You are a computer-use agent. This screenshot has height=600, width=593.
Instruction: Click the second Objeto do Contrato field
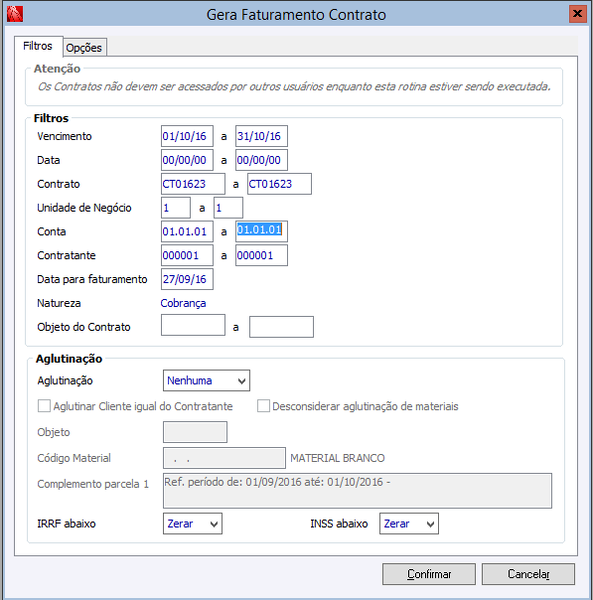pyautogui.click(x=282, y=327)
